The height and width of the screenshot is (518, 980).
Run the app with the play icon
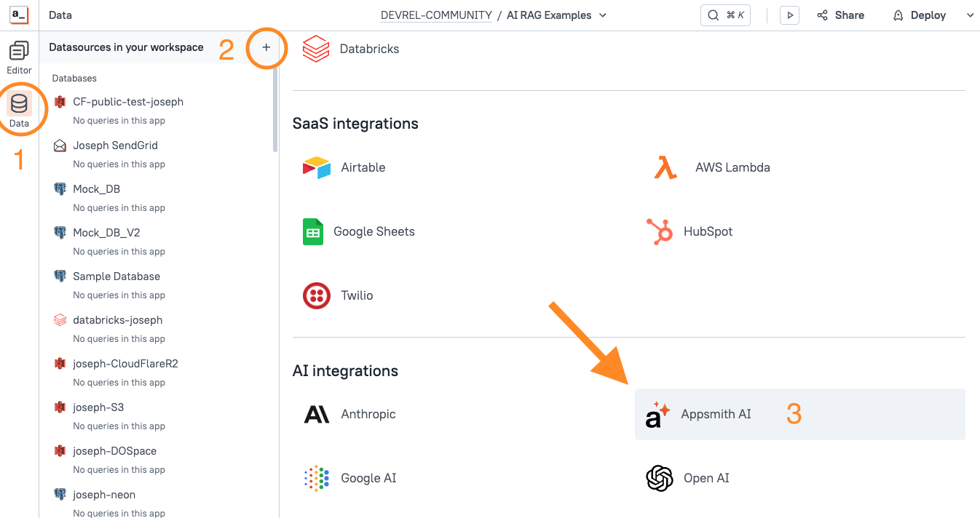click(789, 15)
